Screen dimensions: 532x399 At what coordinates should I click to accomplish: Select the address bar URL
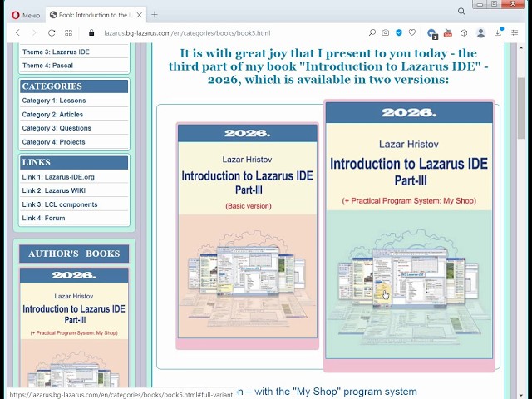coord(187,33)
